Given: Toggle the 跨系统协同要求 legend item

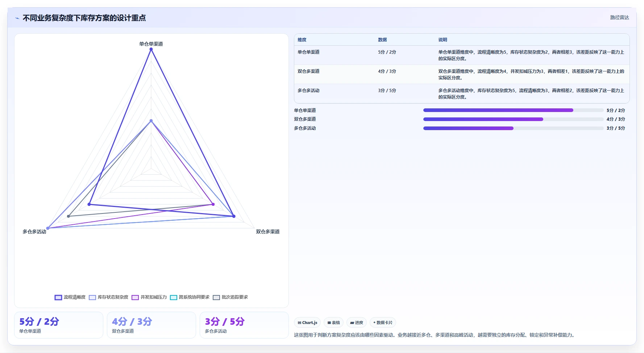Looking at the screenshot, I should coord(190,297).
